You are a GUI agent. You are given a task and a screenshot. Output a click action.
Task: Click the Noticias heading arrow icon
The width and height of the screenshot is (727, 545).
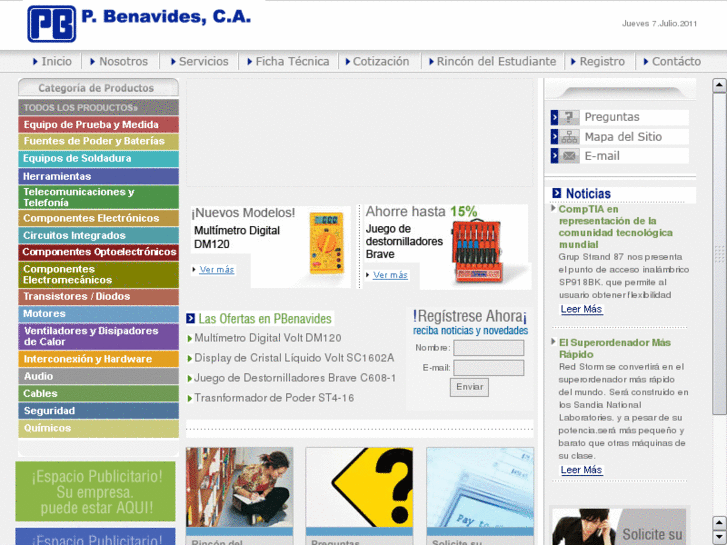coord(556,193)
